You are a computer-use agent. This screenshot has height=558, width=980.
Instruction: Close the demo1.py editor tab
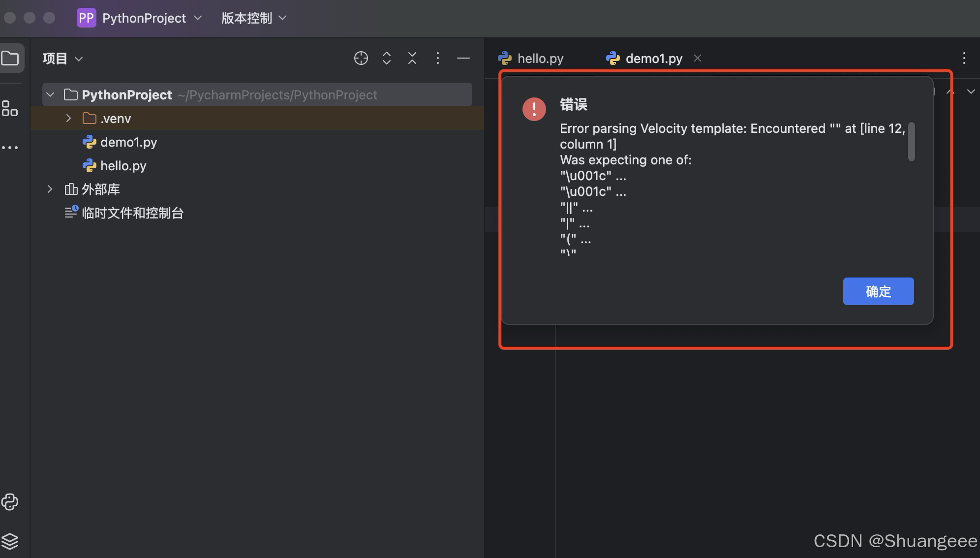(697, 58)
